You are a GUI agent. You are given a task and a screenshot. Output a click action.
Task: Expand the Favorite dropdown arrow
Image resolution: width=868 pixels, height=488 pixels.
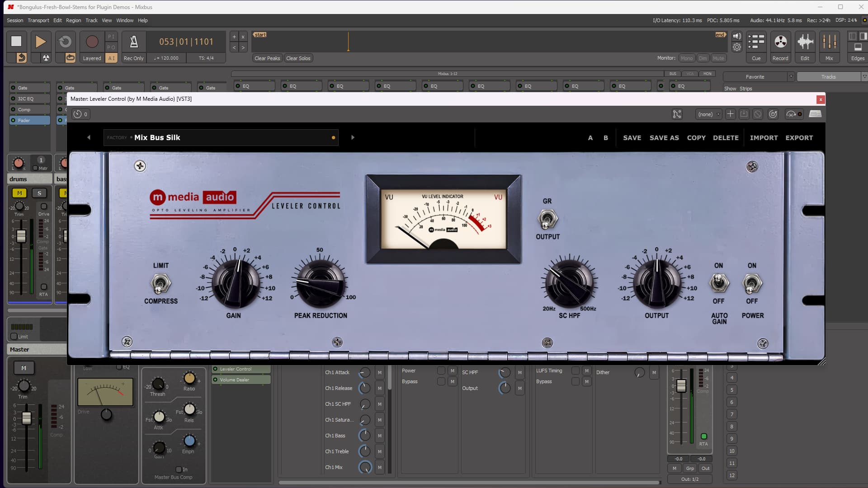(791, 77)
